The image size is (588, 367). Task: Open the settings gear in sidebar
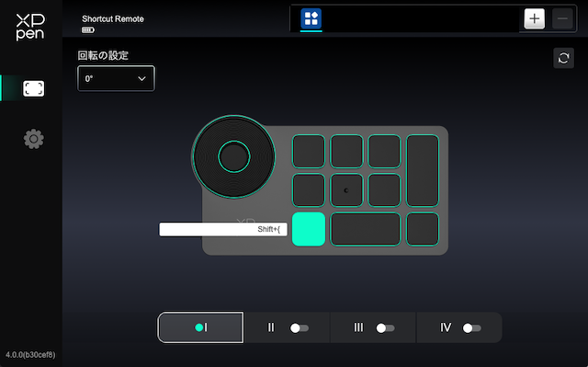point(33,139)
